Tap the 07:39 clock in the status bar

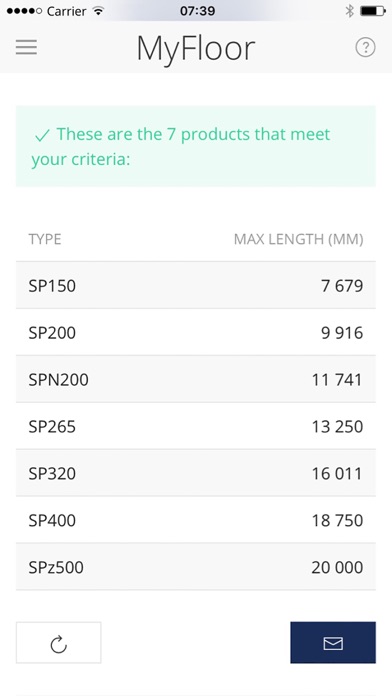(198, 11)
